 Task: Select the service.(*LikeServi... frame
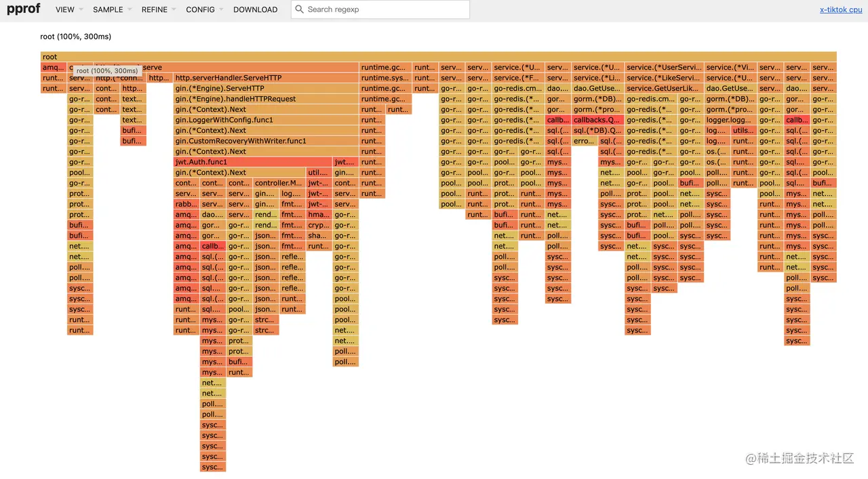664,78
